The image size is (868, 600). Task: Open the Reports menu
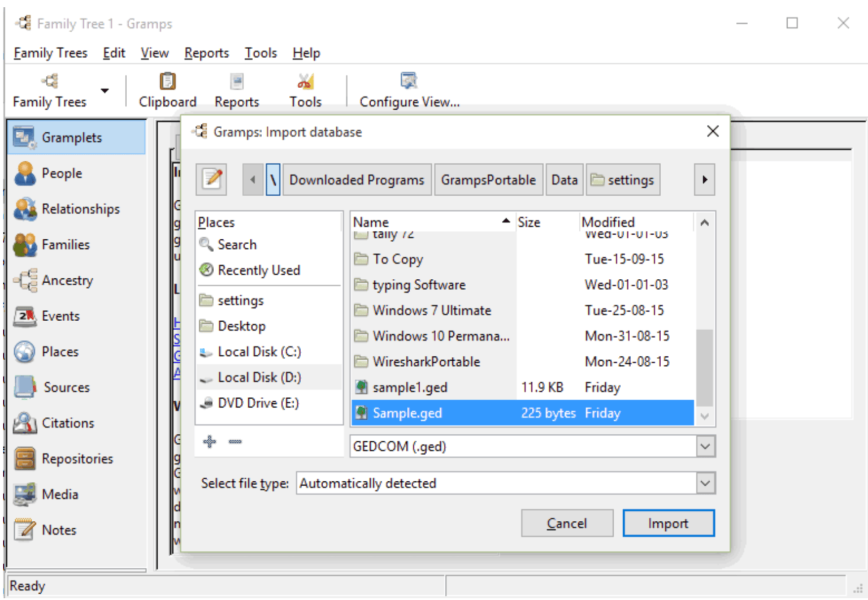click(206, 53)
